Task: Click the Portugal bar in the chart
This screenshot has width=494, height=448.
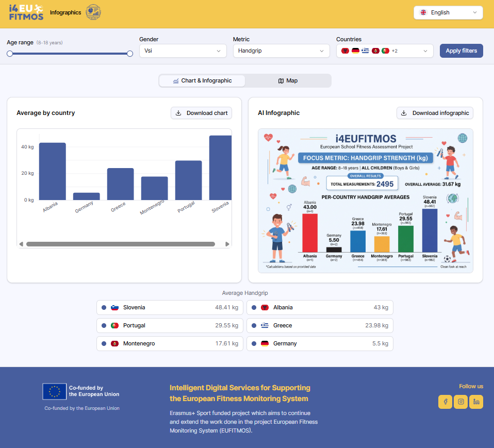Action: pyautogui.click(x=188, y=180)
